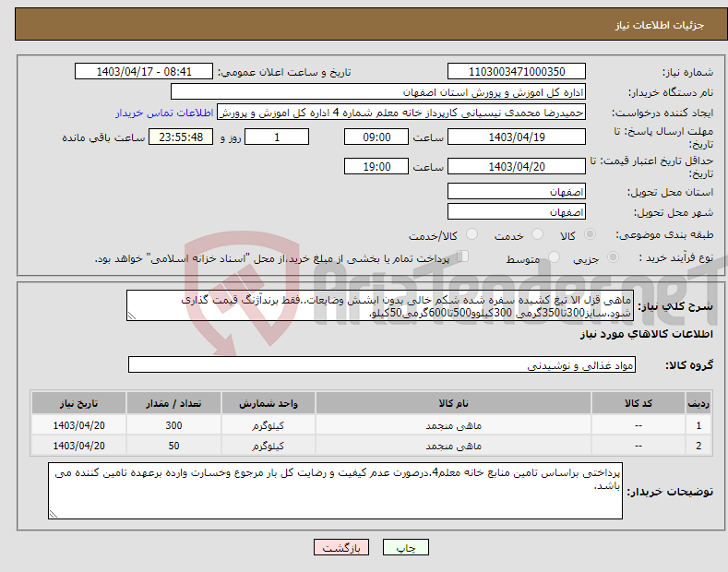Click the price validity date 1403/04/20 field
Image resolution: width=728 pixels, height=572 pixels.
click(517, 166)
